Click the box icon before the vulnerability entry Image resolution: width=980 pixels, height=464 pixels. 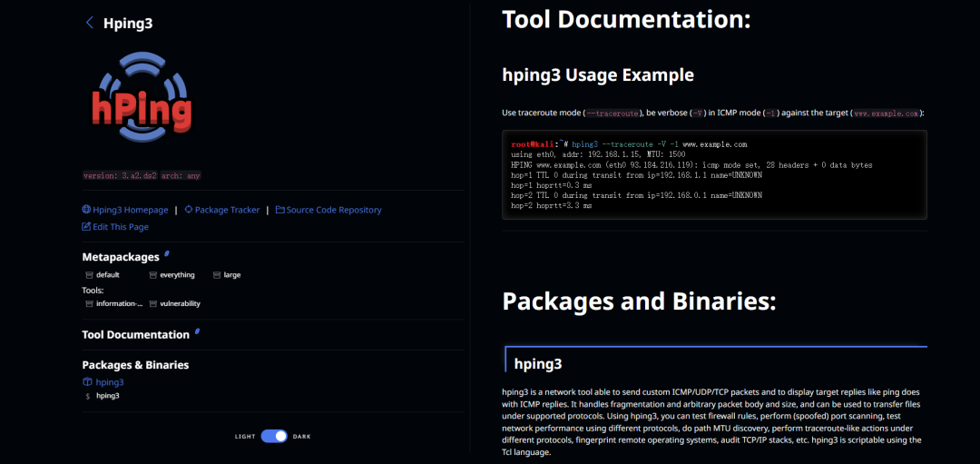point(153,303)
